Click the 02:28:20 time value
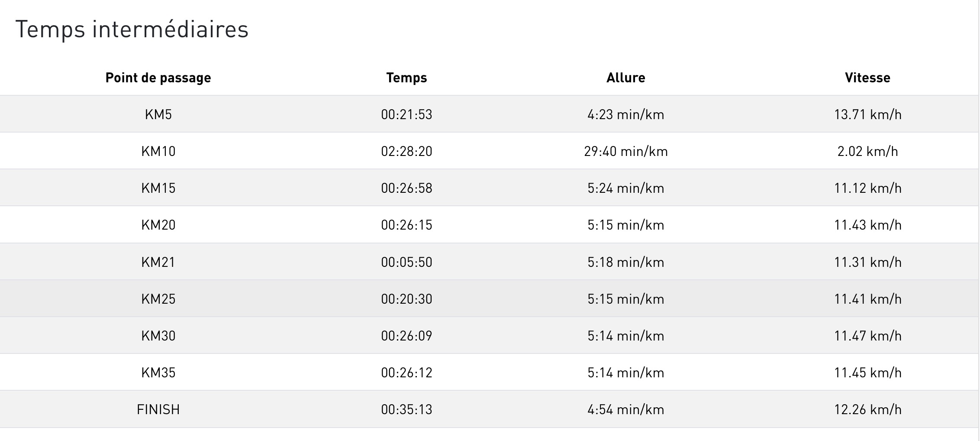 coord(406,151)
